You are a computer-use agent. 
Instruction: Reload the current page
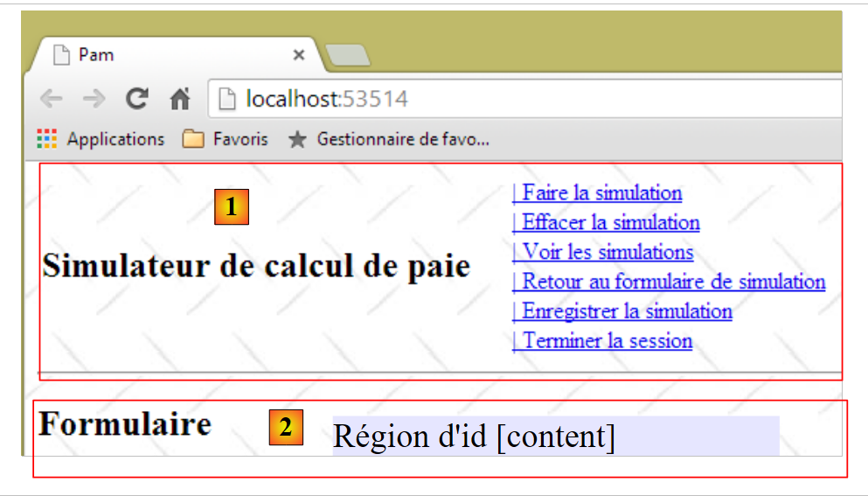136,99
